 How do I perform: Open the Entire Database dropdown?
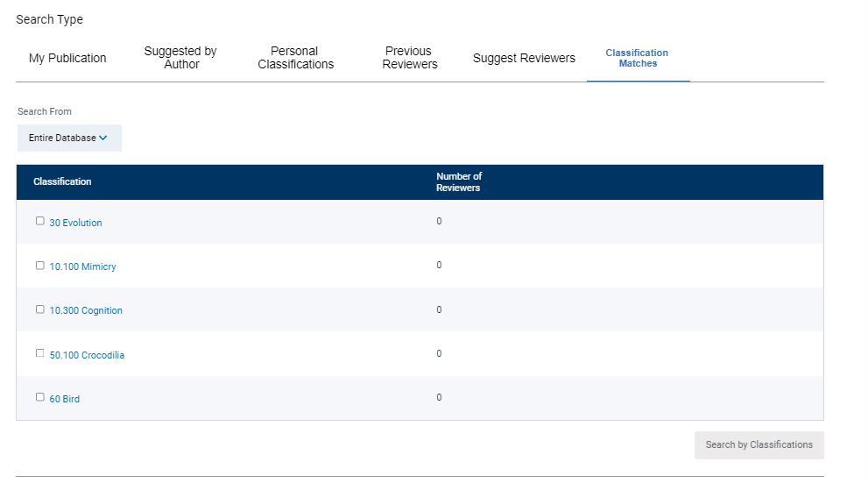point(69,138)
